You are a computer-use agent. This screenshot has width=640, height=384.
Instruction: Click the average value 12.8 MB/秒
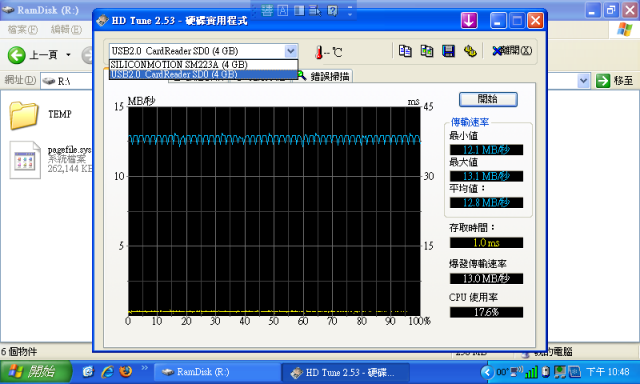click(487, 203)
